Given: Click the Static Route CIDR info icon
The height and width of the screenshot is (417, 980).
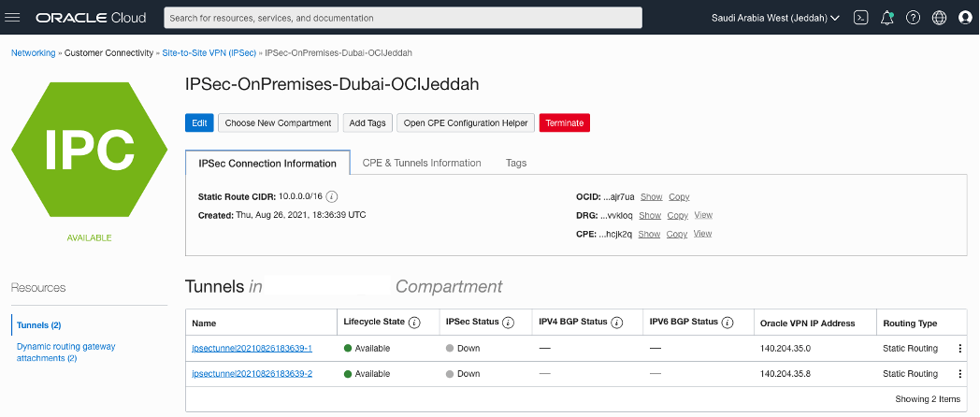Looking at the screenshot, I should click(333, 196).
